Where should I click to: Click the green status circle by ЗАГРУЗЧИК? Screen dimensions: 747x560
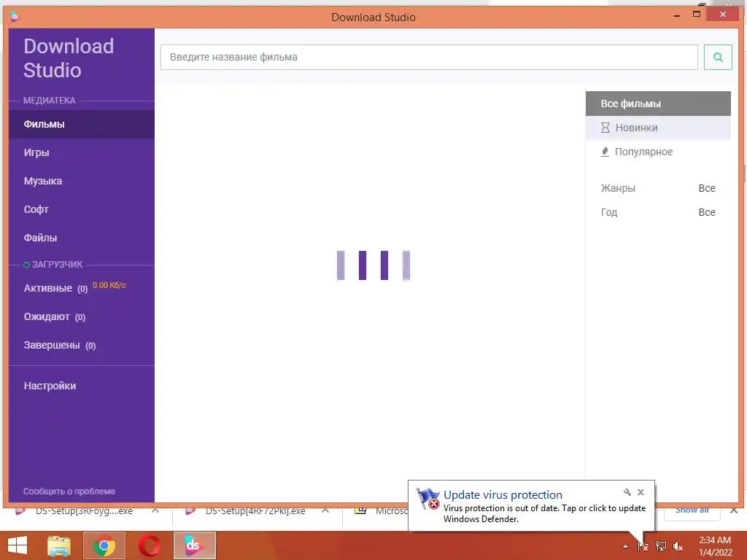pos(27,265)
